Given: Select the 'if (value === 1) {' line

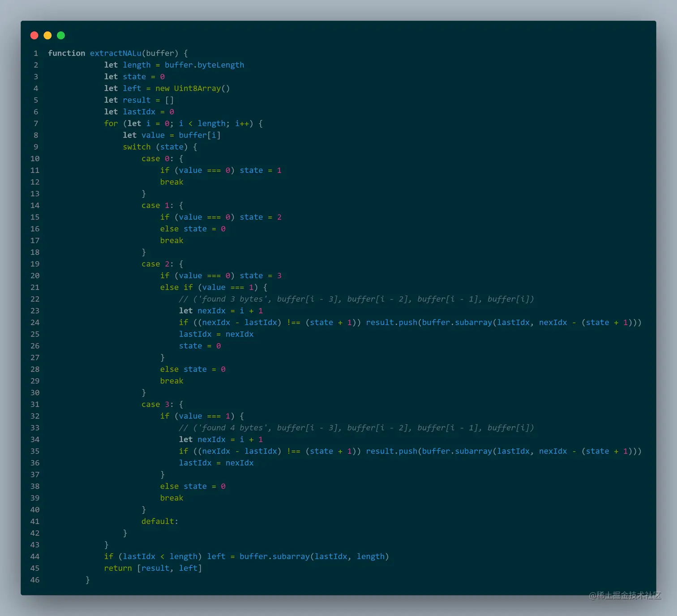Looking at the screenshot, I should pyautogui.click(x=202, y=416).
